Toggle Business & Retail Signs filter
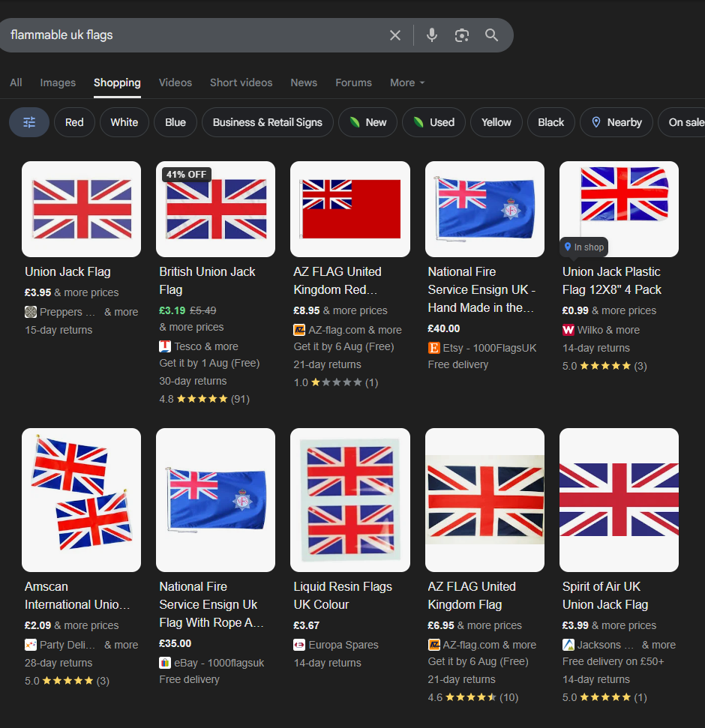The width and height of the screenshot is (705, 728). click(268, 122)
